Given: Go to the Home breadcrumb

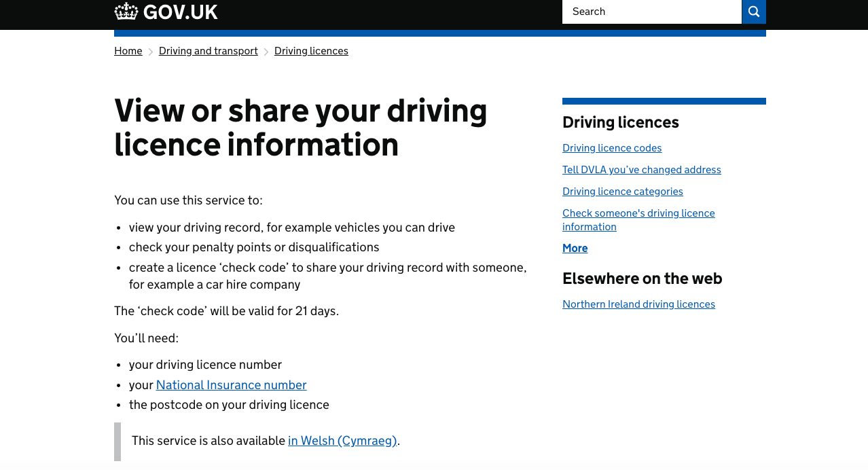Looking at the screenshot, I should [128, 51].
